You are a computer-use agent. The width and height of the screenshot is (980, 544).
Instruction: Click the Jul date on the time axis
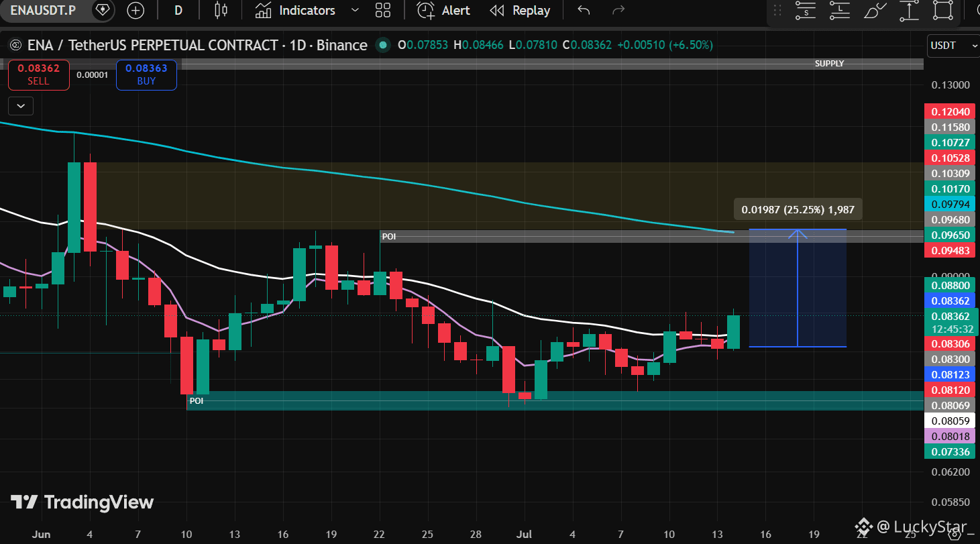[525, 534]
